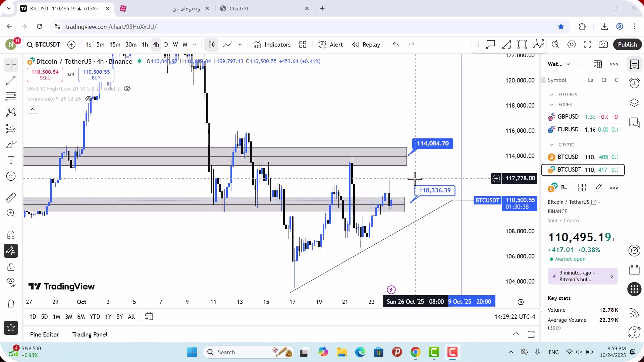This screenshot has height=362, width=644.
Task: Switch to the 15m timeframe
Action: pos(115,45)
